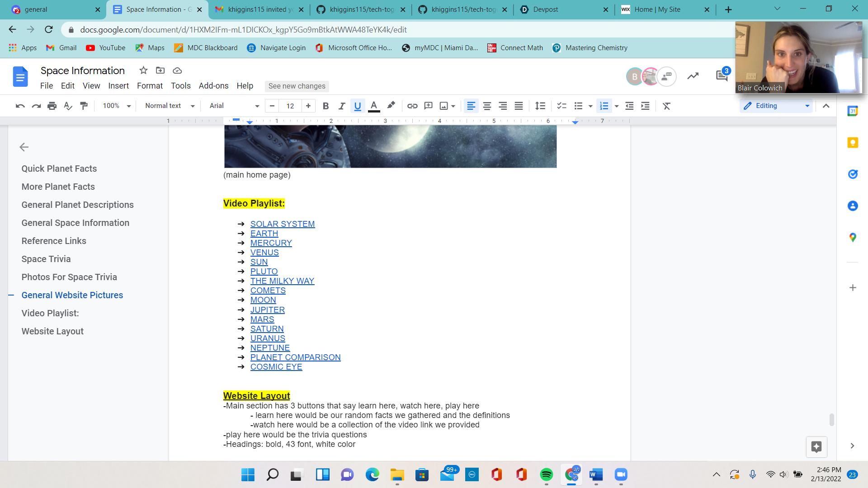The image size is (868, 488).
Task: Star the Space Information document
Action: 143,70
